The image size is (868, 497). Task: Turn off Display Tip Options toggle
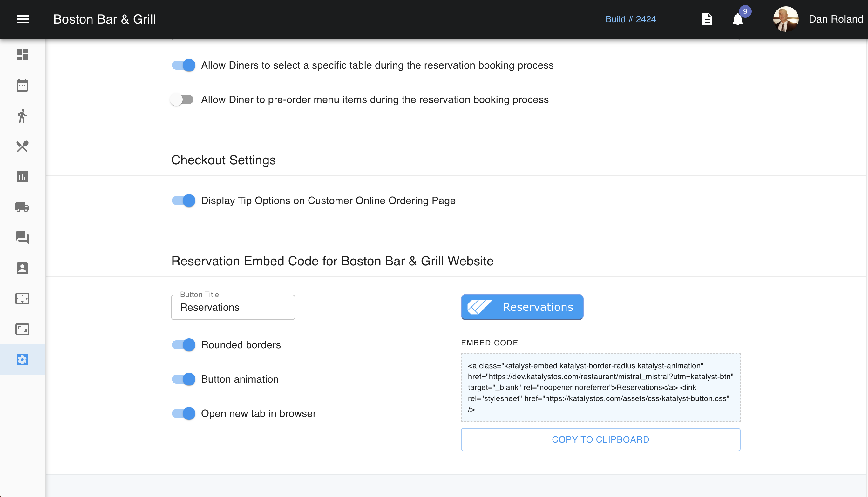click(x=184, y=201)
